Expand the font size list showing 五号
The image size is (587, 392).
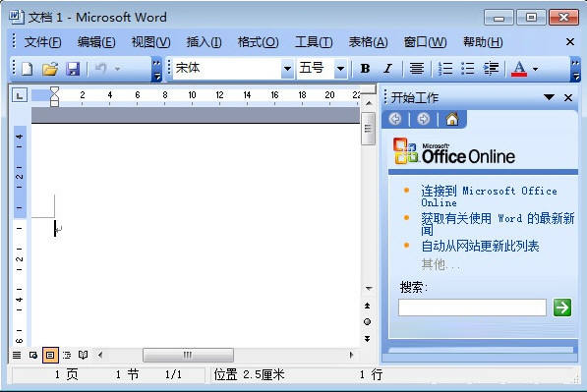coord(340,69)
